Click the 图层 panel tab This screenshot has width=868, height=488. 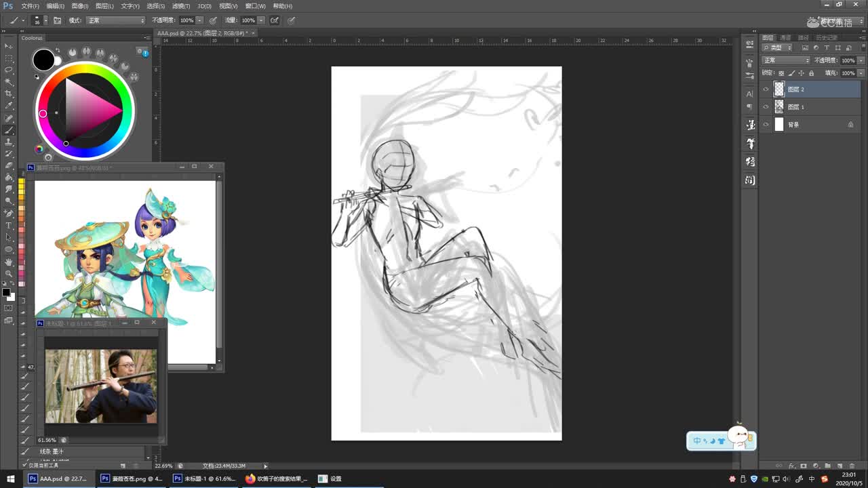[x=768, y=38]
